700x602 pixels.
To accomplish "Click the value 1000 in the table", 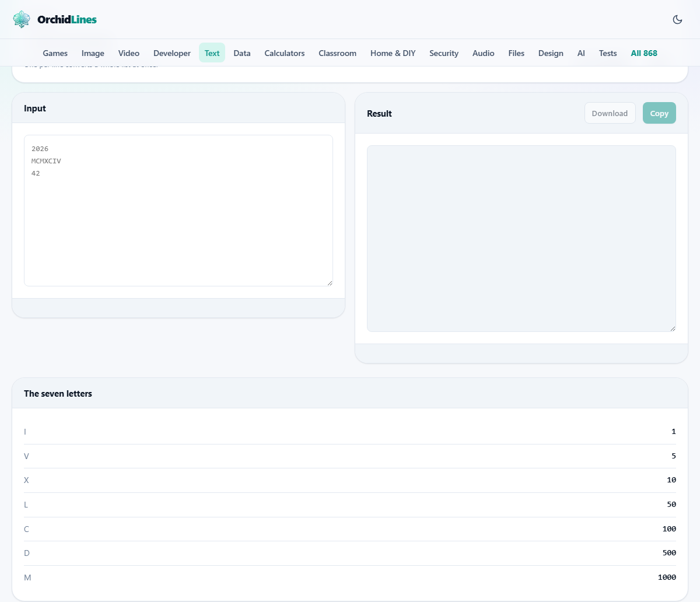I will pos(667,577).
